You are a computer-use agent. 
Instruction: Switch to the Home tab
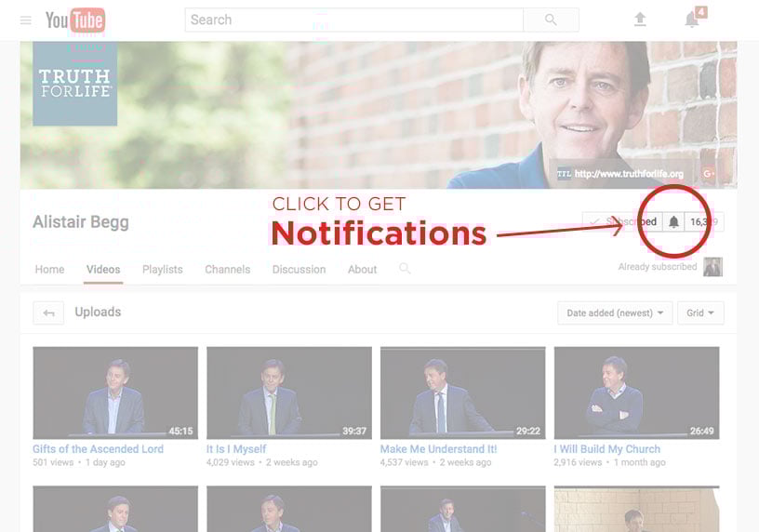(50, 270)
